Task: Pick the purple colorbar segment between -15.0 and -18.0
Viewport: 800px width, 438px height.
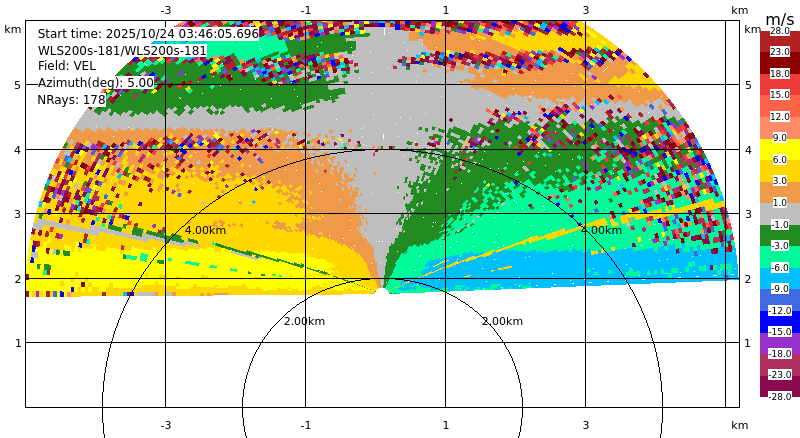Action: (780, 343)
